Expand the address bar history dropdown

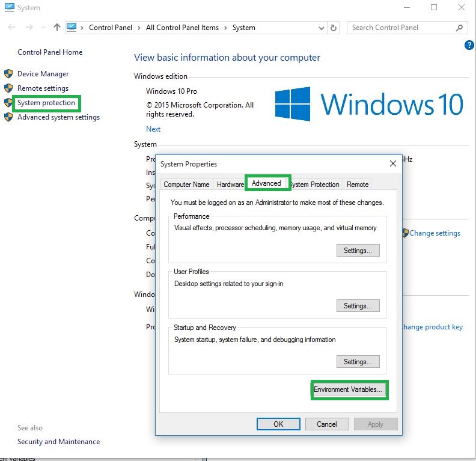[x=321, y=28]
